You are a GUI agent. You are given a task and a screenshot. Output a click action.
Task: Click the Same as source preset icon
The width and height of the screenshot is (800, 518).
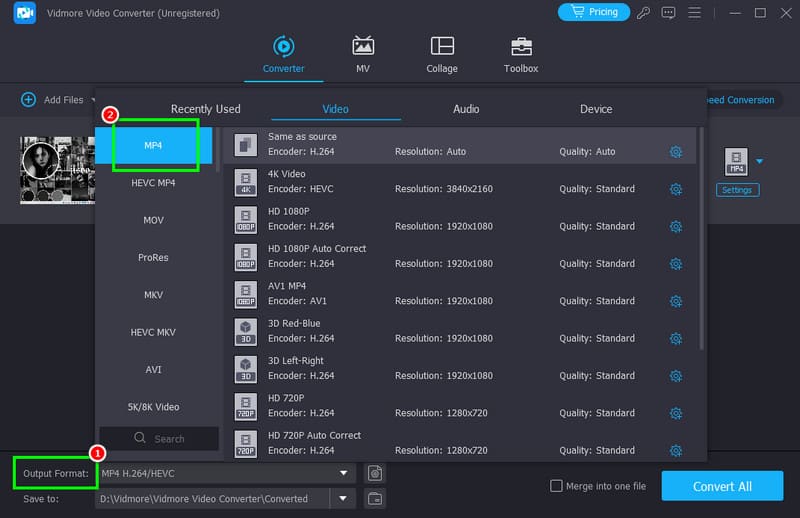click(245, 145)
